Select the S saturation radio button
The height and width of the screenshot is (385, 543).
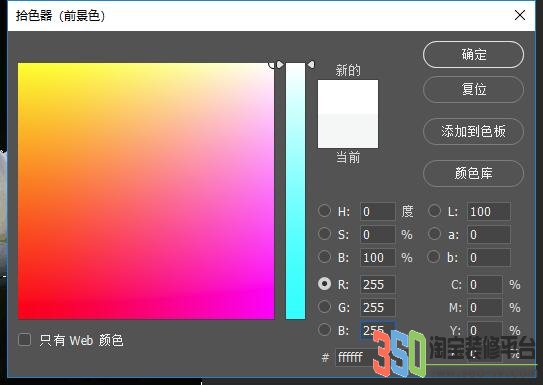click(324, 234)
